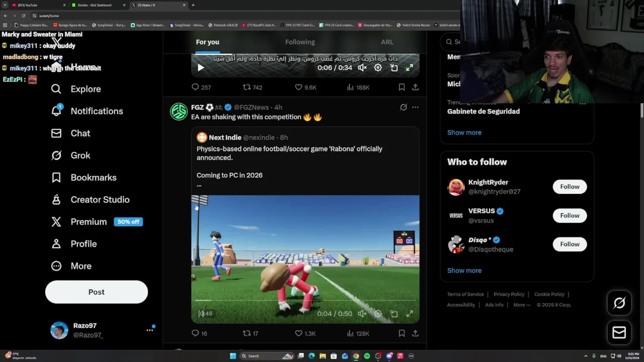Show more trending topics
Viewport: 644px width, 362px height.
pyautogui.click(x=464, y=133)
